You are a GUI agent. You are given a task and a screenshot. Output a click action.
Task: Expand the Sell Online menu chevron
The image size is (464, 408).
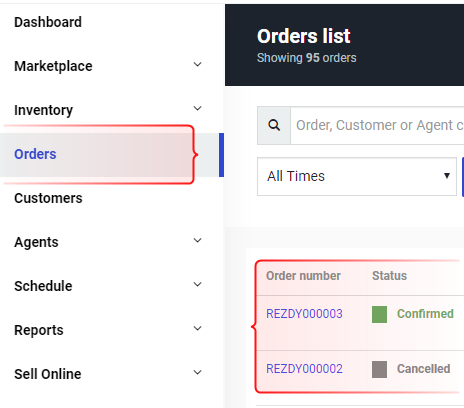click(x=198, y=372)
